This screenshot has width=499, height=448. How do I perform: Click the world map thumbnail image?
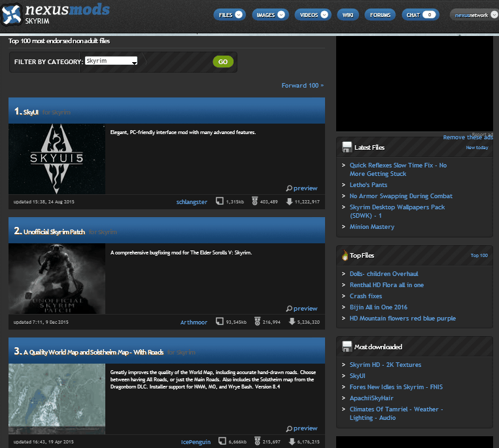(x=57, y=399)
